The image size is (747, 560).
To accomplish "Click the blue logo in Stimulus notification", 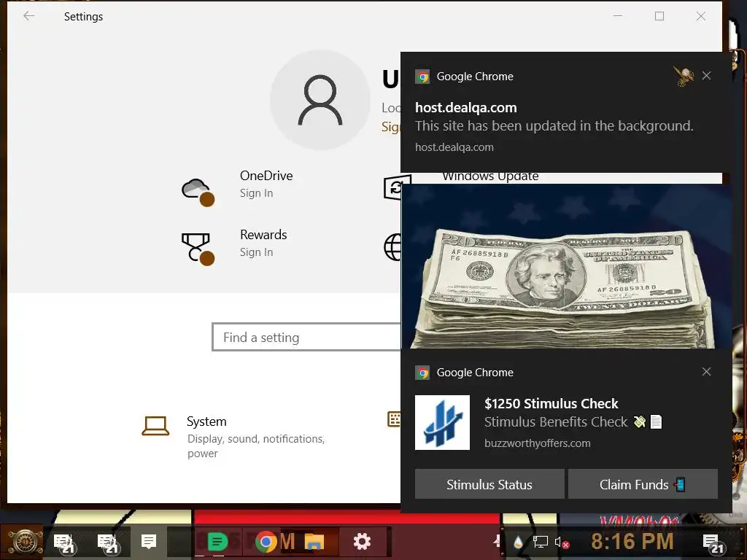I will point(442,422).
